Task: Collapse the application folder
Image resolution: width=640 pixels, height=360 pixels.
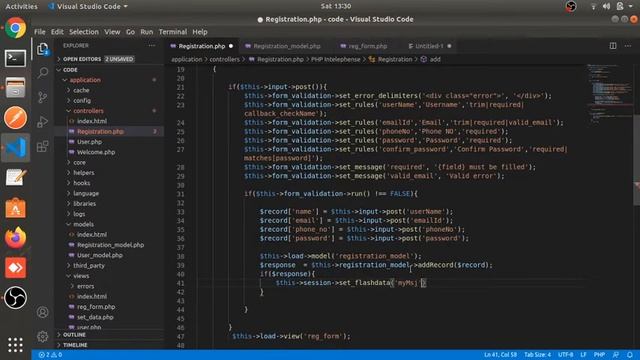Action: point(85,80)
